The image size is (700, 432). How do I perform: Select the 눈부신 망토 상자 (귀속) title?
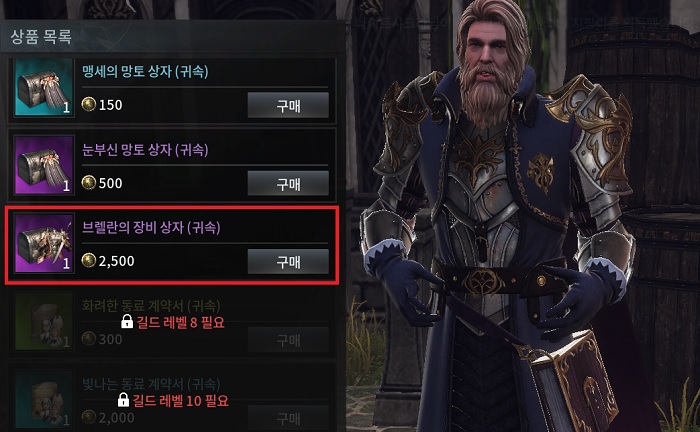pyautogui.click(x=145, y=150)
